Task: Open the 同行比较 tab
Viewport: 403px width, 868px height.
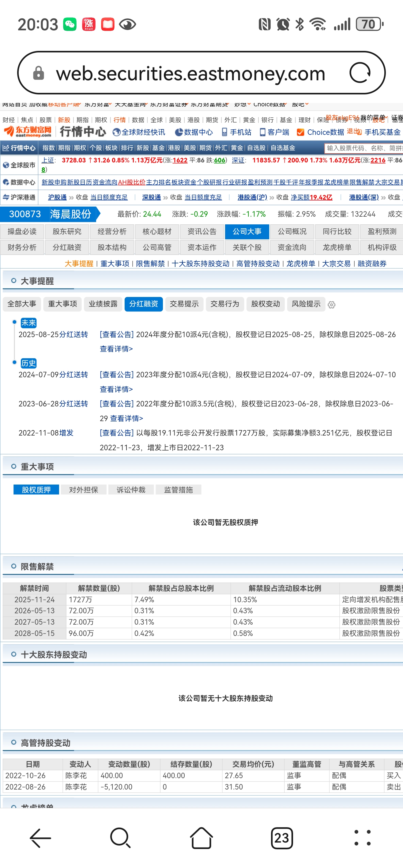Action: click(x=337, y=231)
